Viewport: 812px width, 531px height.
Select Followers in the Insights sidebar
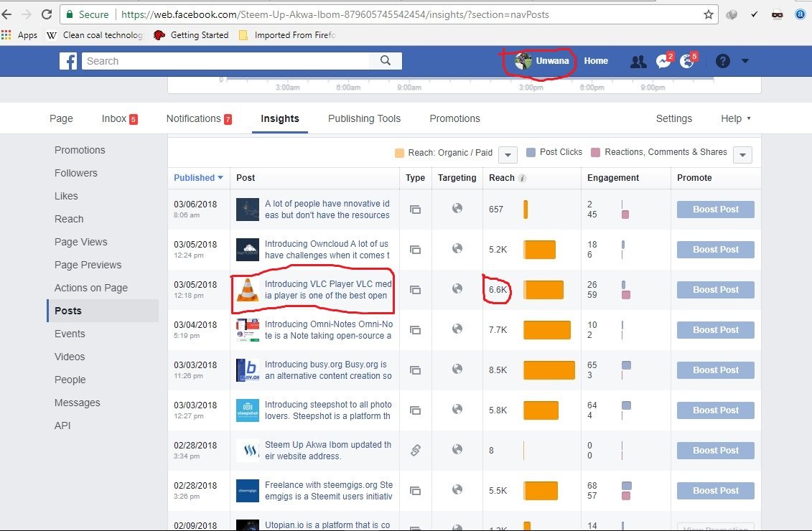76,173
